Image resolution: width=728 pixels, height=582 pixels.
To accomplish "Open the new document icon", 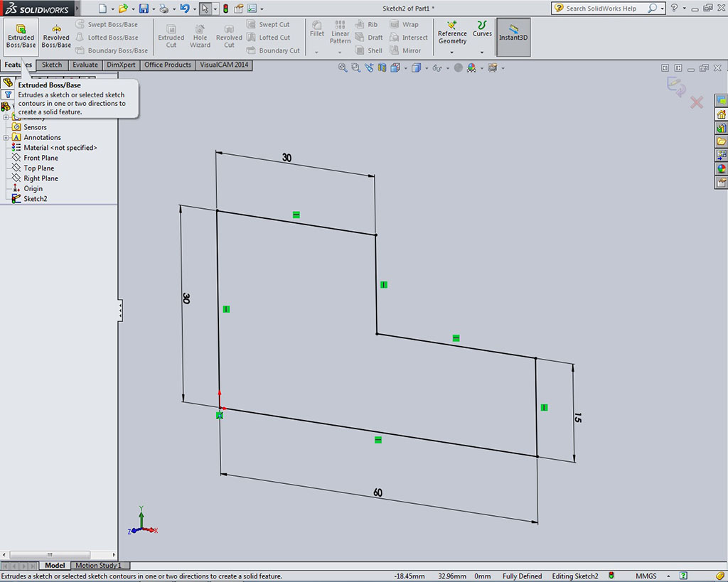I will click(102, 9).
